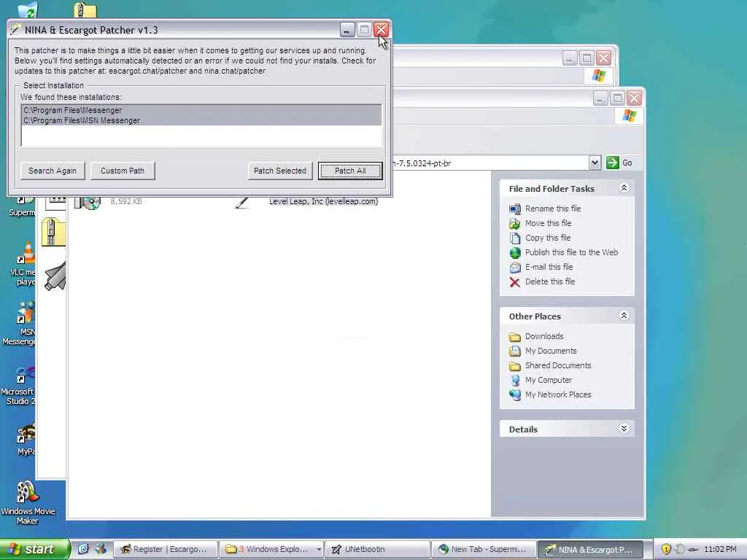Click the red Delete X icon
The width and height of the screenshot is (747, 560).
click(514, 282)
